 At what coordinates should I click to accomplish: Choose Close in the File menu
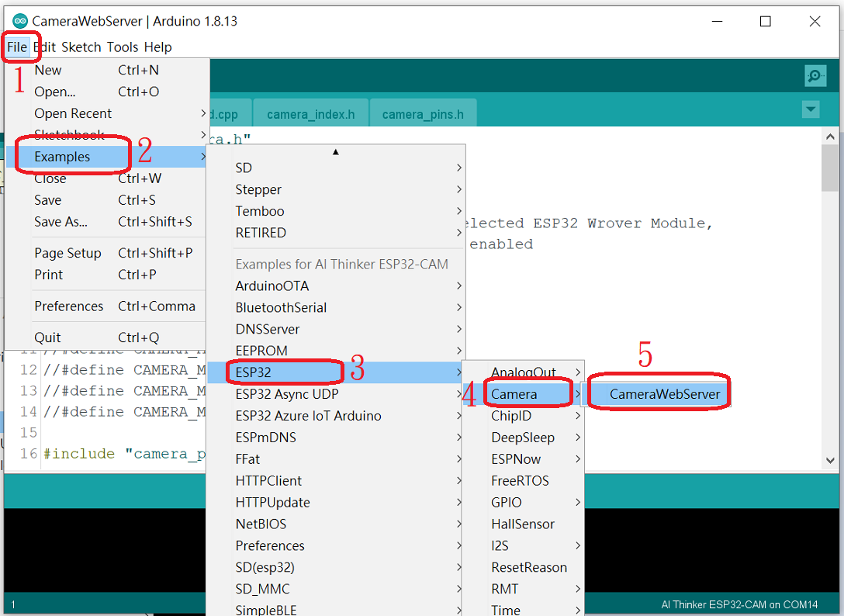106,178
